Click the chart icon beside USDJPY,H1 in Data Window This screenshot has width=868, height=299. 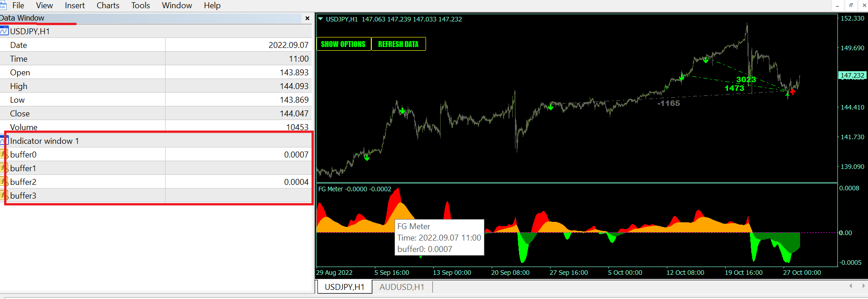pyautogui.click(x=4, y=31)
